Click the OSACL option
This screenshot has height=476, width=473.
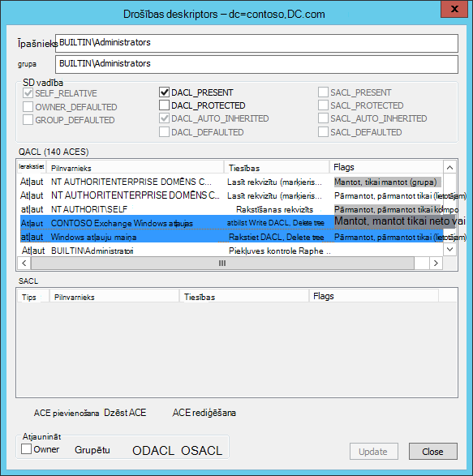pyautogui.click(x=202, y=451)
